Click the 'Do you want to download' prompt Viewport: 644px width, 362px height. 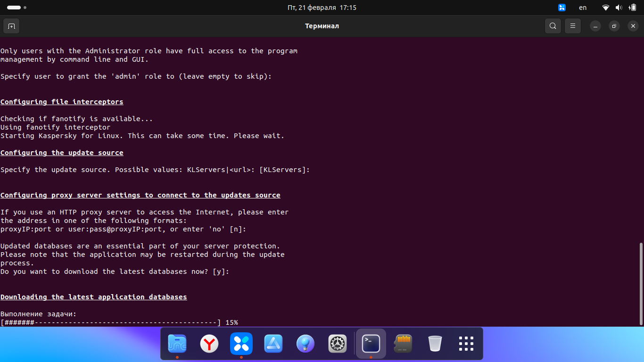(115, 271)
